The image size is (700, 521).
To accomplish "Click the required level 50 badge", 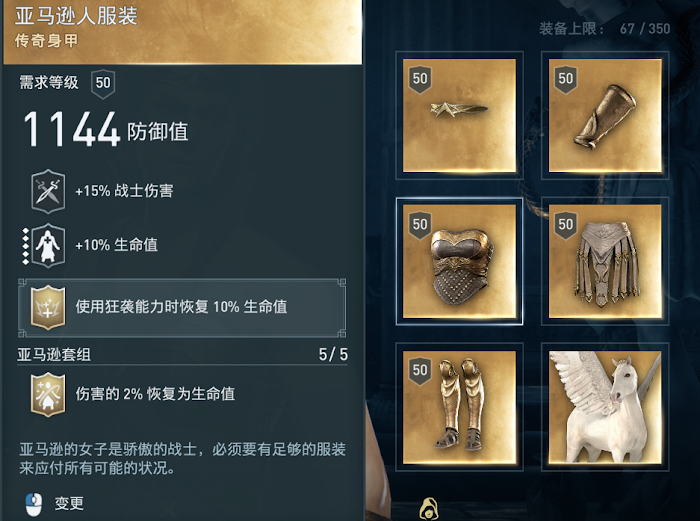I will tap(103, 83).
